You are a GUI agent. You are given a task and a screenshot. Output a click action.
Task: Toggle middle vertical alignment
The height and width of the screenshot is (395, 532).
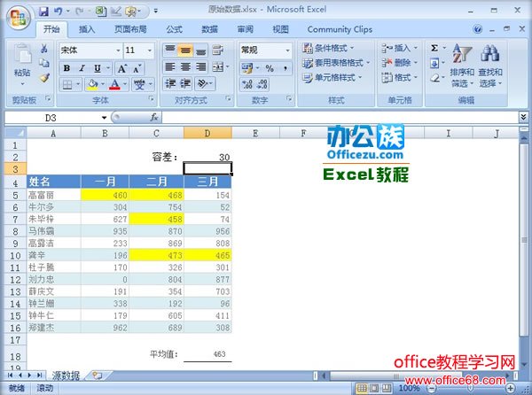pos(185,50)
